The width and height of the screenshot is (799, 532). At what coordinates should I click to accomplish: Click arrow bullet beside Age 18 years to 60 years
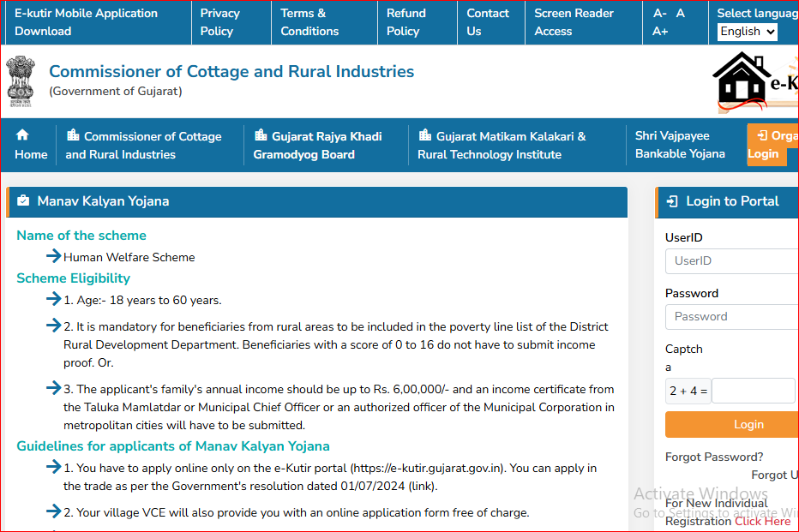click(x=53, y=299)
